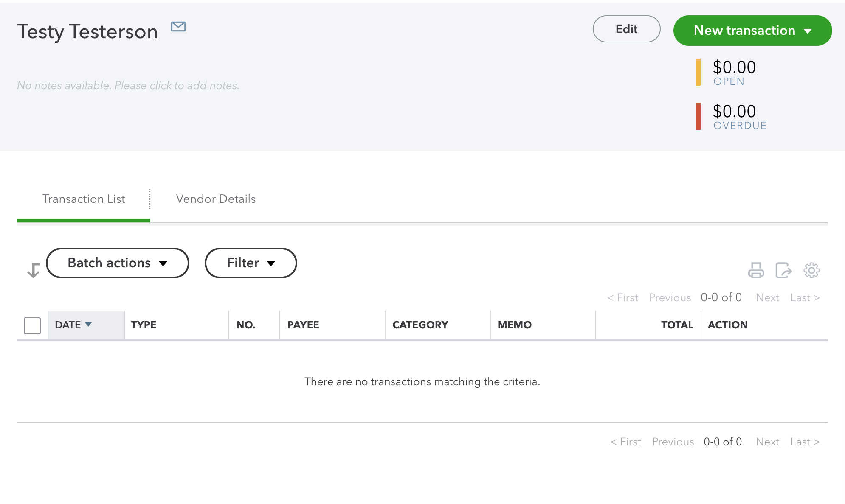Open the Filter dropdown

click(x=251, y=263)
